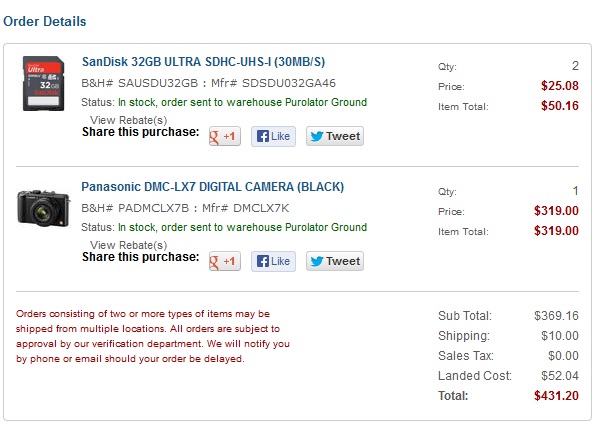This screenshot has width=595, height=424.
Task: Click the Landed Cost value $52.04
Action: coord(560,376)
